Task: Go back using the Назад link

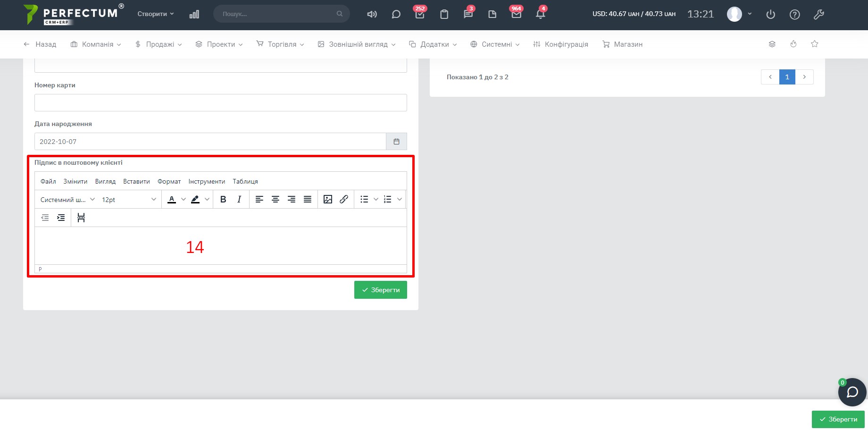Action: click(x=40, y=44)
